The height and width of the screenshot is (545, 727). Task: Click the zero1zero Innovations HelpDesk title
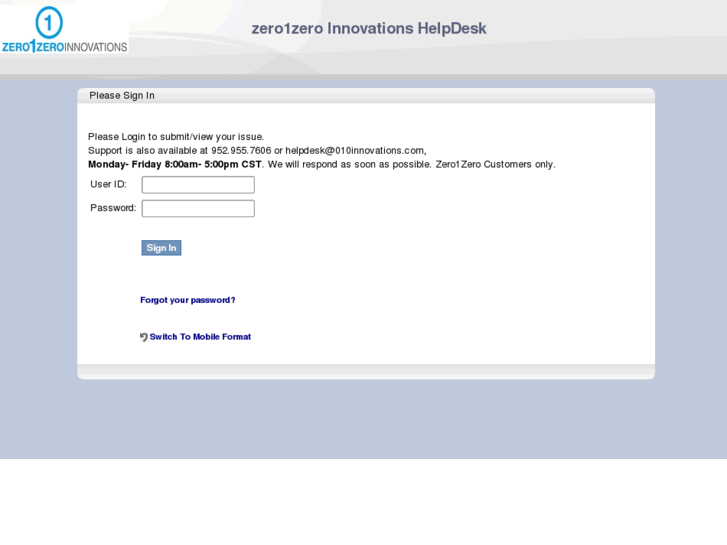369,28
